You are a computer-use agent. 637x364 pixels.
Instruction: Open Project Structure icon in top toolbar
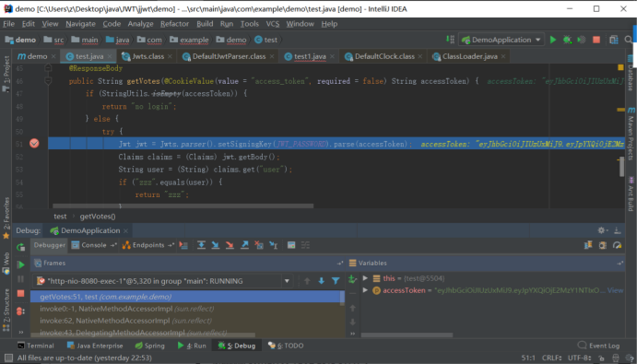click(614, 40)
